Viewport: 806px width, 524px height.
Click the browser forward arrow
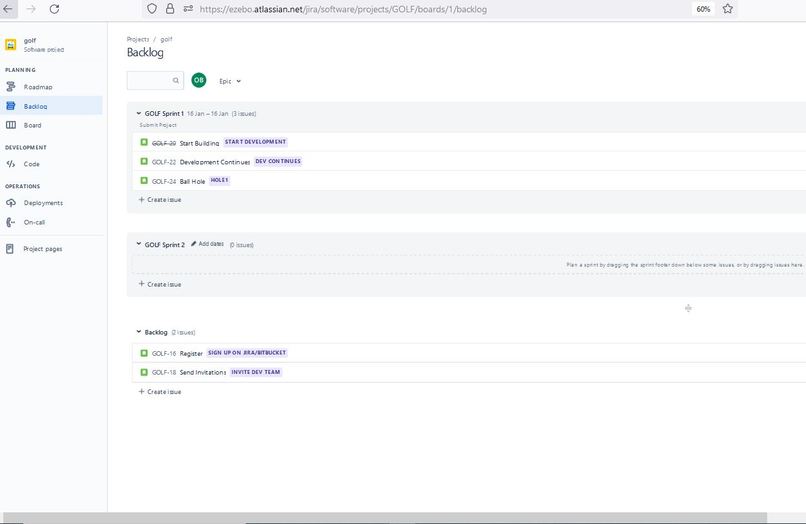[31, 9]
